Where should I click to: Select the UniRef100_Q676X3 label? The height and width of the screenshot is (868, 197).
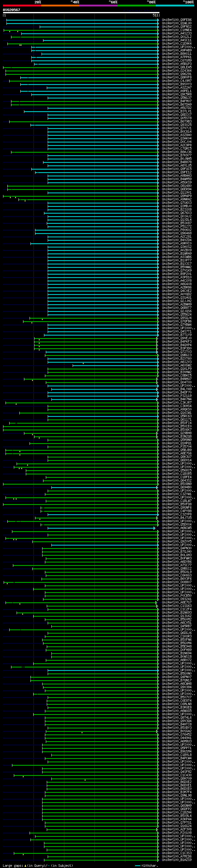(x=176, y=213)
